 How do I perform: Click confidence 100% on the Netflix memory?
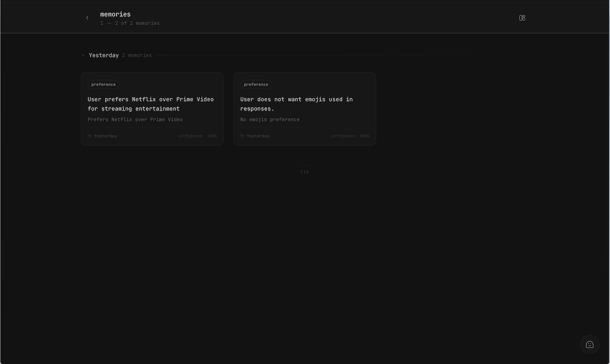[x=197, y=136]
